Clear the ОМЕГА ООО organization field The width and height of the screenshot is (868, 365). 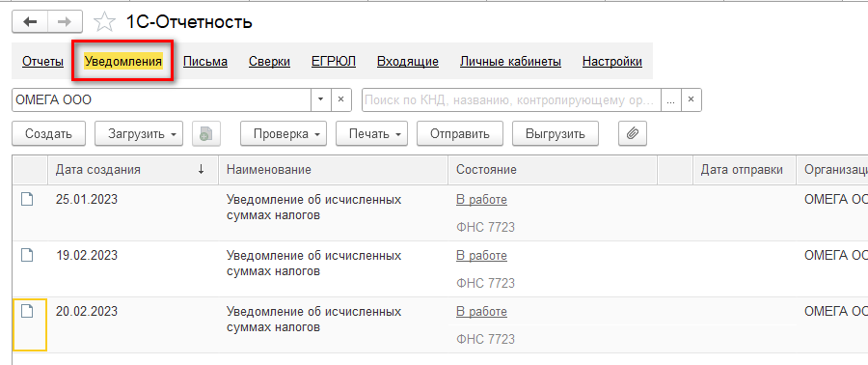(341, 99)
